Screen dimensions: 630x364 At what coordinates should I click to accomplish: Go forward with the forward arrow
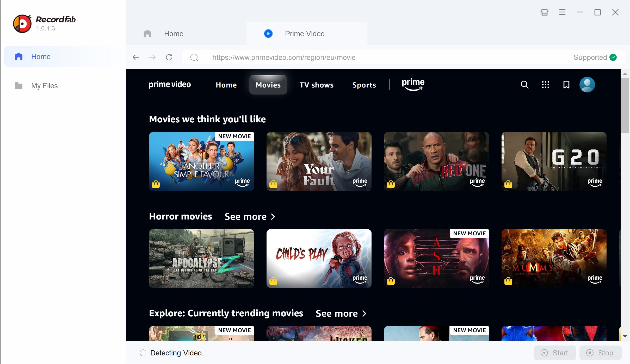tap(152, 57)
